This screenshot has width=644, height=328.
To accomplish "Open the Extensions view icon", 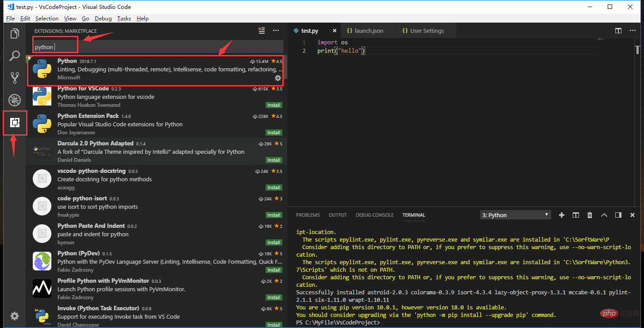I will point(15,123).
